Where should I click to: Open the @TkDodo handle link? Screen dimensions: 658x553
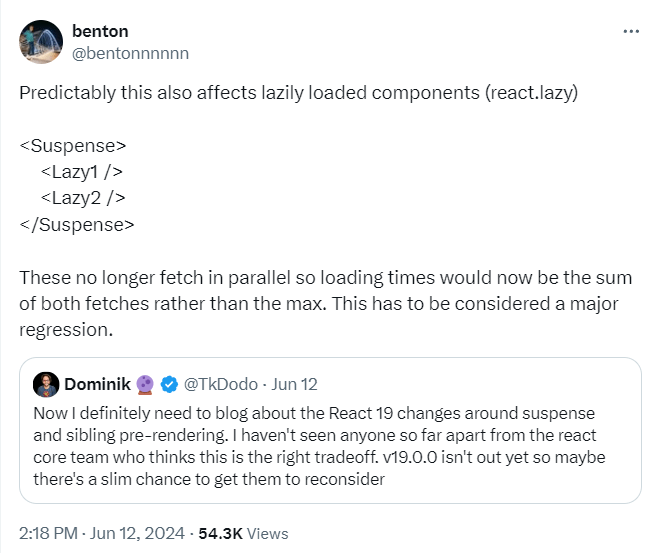coord(220,384)
